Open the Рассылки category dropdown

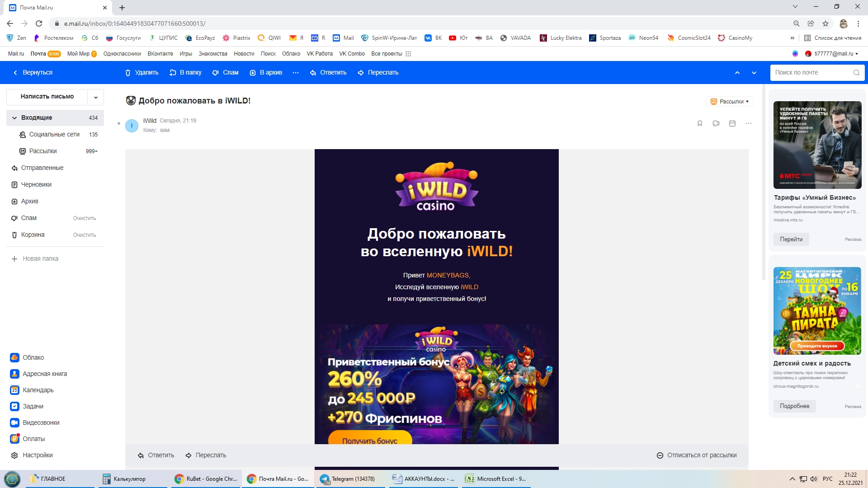730,102
